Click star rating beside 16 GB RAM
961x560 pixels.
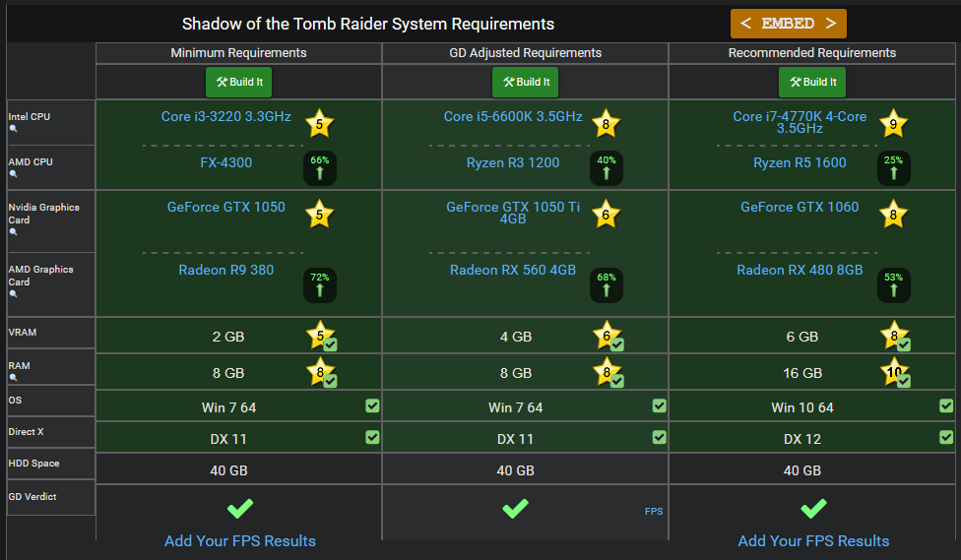[x=895, y=372]
